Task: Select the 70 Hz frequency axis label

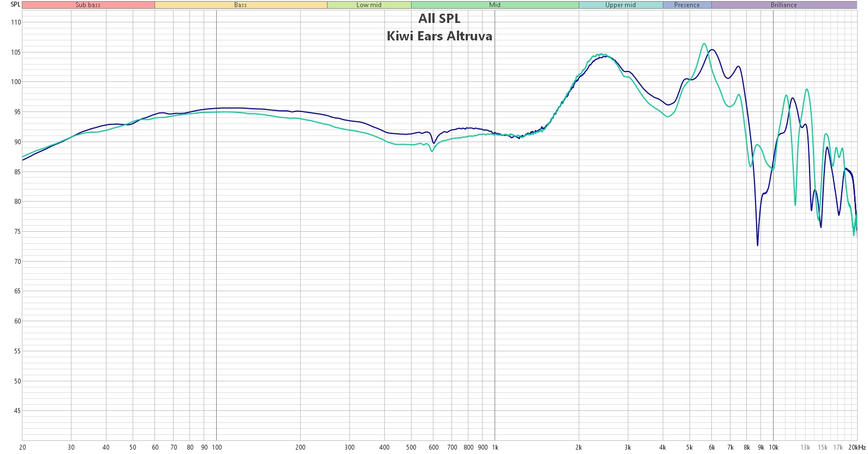Action: pyautogui.click(x=174, y=447)
